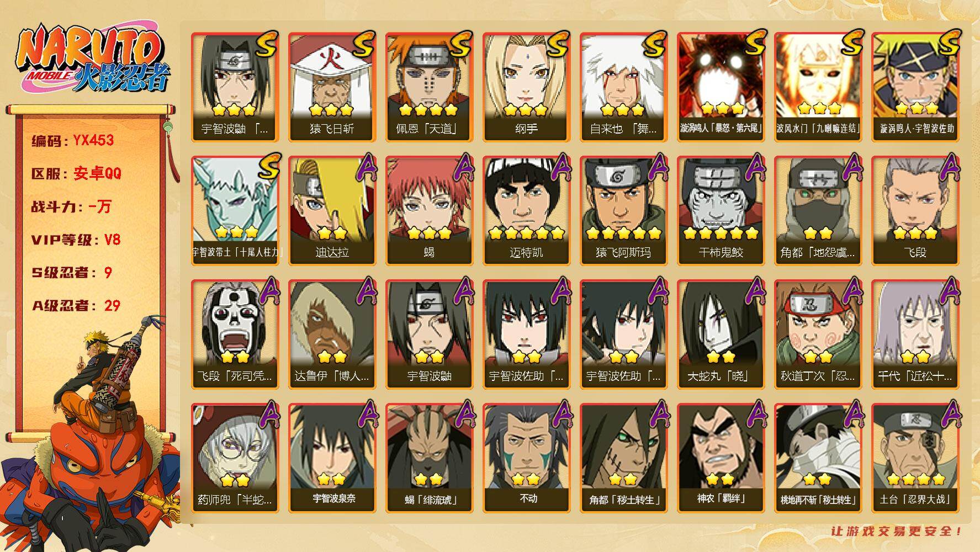This screenshot has width=980, height=552.
Task: Choose the 大蛇丸「晓」 card
Action: pos(721,334)
